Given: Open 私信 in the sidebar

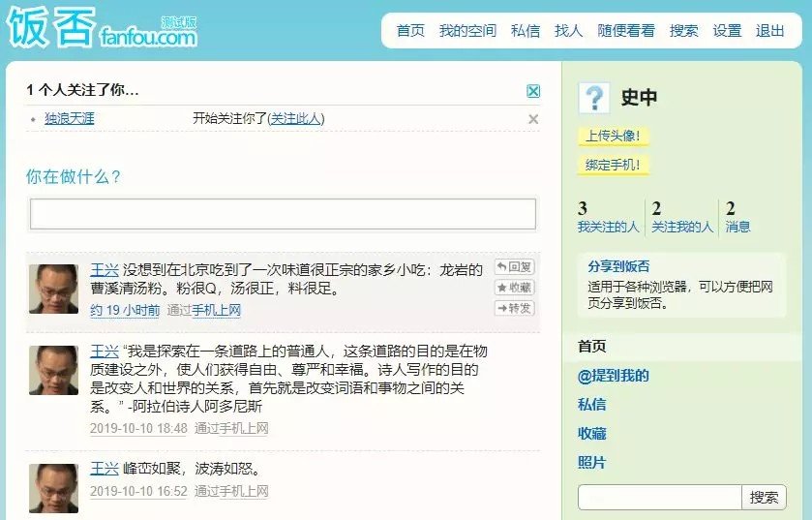Looking at the screenshot, I should pyautogui.click(x=592, y=405).
